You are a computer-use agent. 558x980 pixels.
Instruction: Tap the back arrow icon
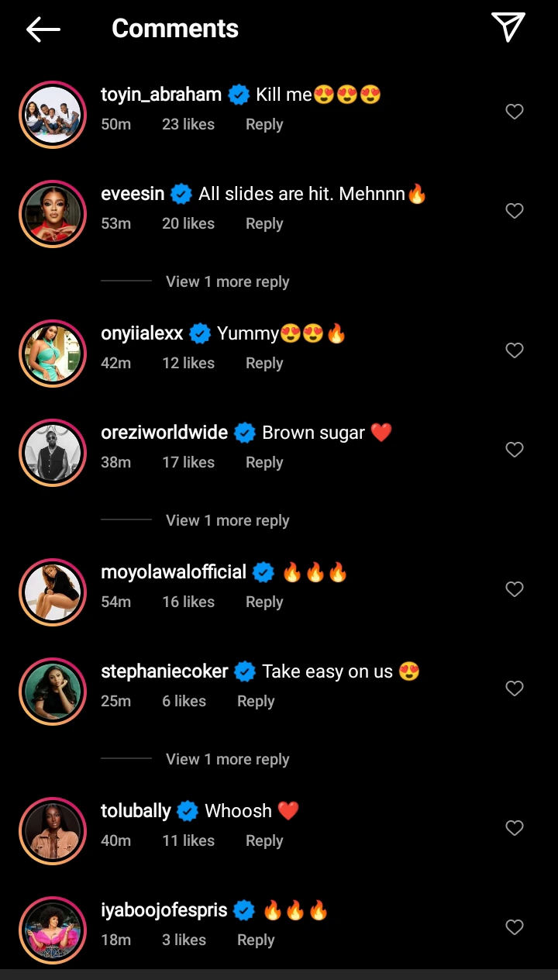pos(43,29)
